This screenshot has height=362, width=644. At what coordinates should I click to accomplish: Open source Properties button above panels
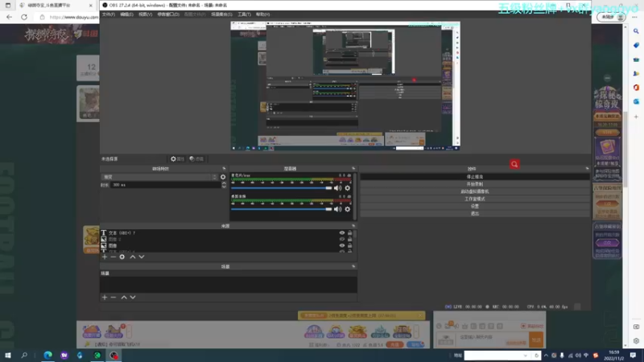[177, 159]
